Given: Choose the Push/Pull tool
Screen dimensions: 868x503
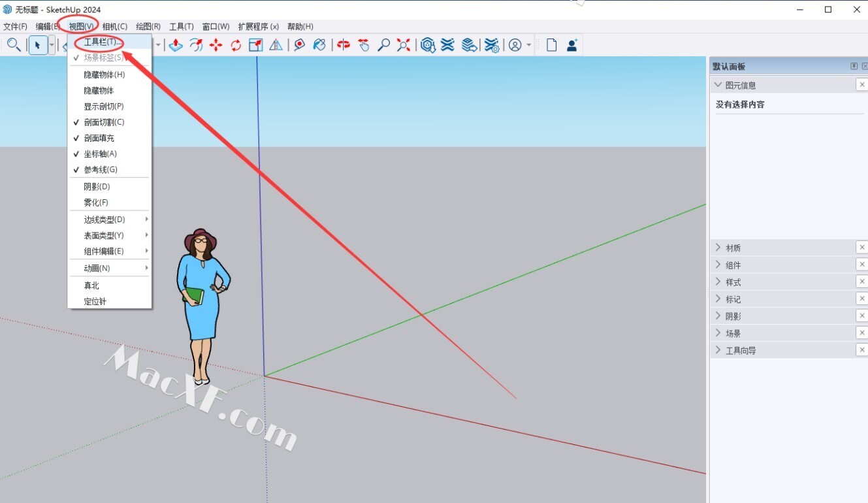Looking at the screenshot, I should pos(176,45).
